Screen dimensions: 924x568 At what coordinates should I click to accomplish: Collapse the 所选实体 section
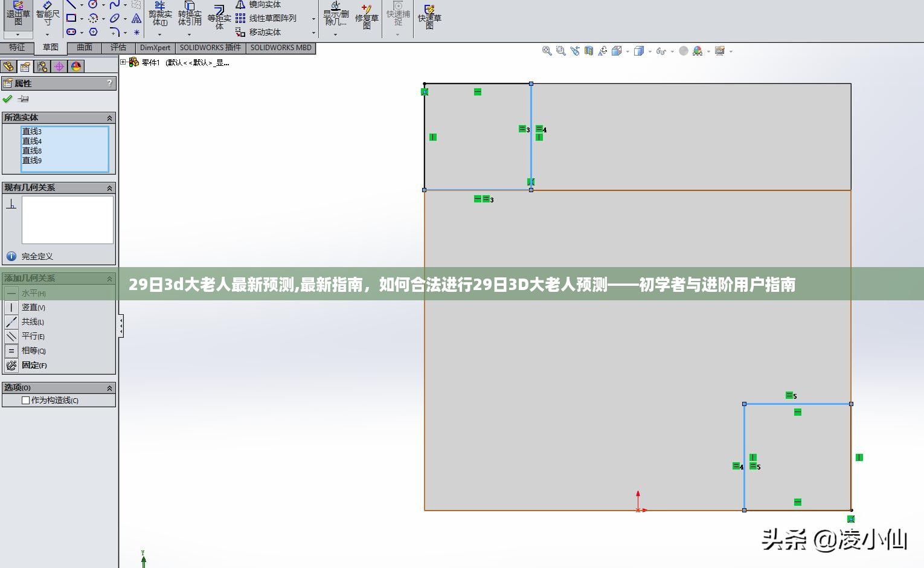tap(109, 118)
